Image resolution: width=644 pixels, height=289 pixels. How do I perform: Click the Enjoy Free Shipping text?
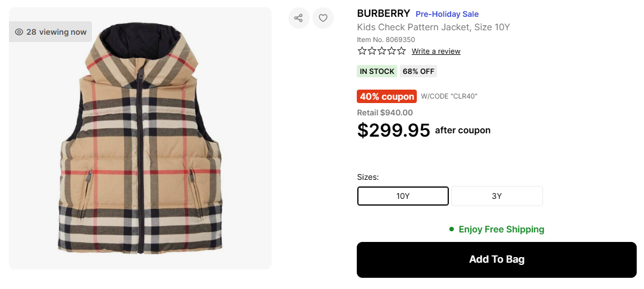[x=502, y=229]
